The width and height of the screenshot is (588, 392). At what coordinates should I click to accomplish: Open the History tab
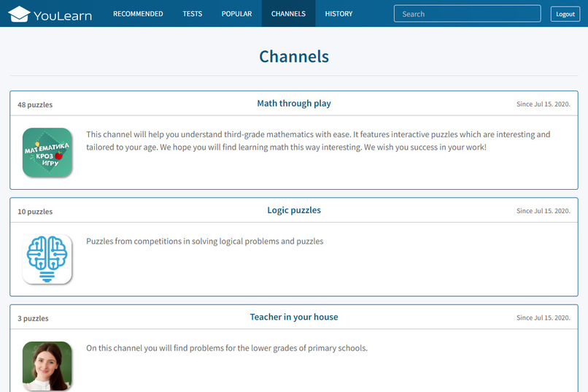(x=339, y=14)
